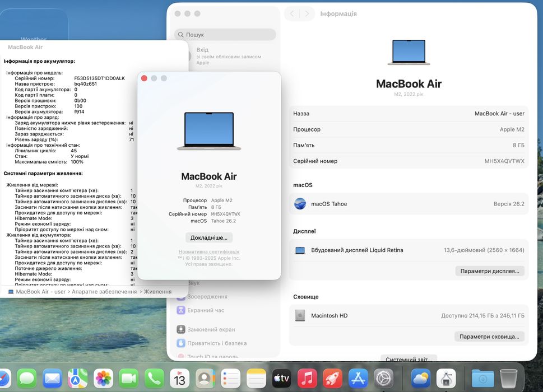The width and height of the screenshot is (543, 392).
Task: Go forward in System Settings
Action: [307, 13]
